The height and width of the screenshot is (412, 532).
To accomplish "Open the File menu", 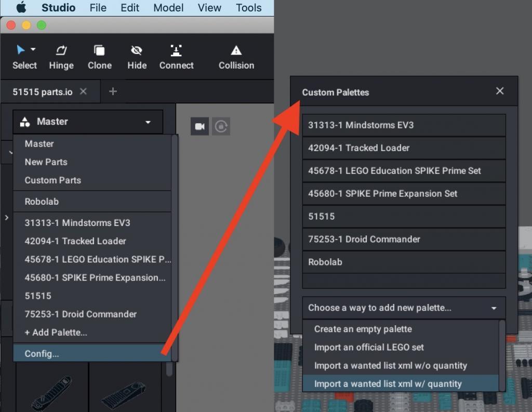I will (98, 7).
